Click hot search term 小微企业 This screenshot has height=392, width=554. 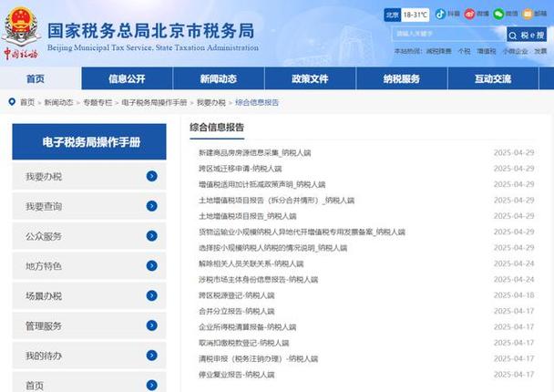tap(515, 51)
